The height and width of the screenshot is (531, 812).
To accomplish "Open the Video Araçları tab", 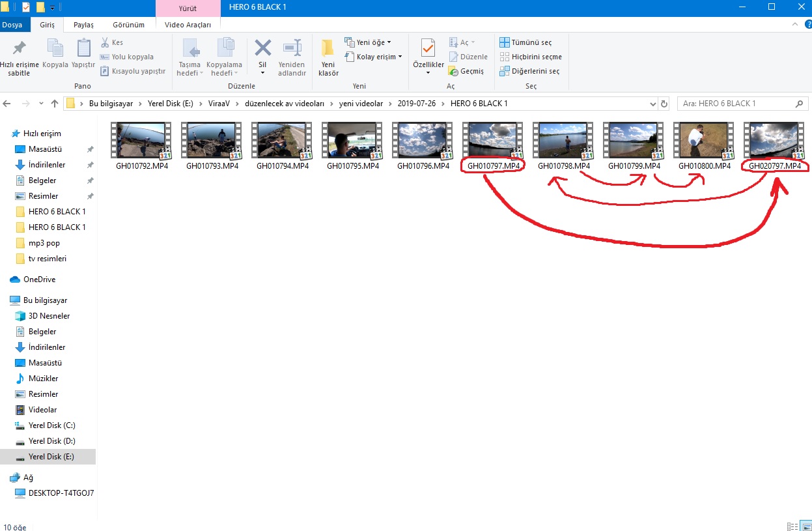I will point(188,25).
